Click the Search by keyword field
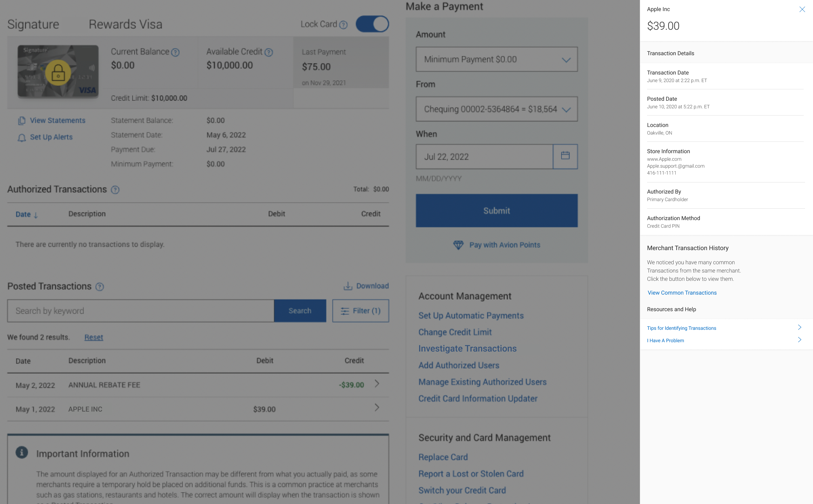 pyautogui.click(x=140, y=311)
